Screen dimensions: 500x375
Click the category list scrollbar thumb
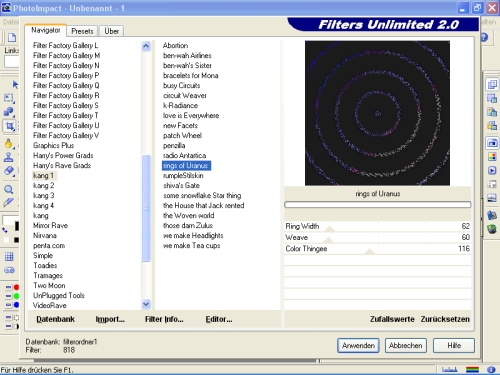click(x=146, y=208)
